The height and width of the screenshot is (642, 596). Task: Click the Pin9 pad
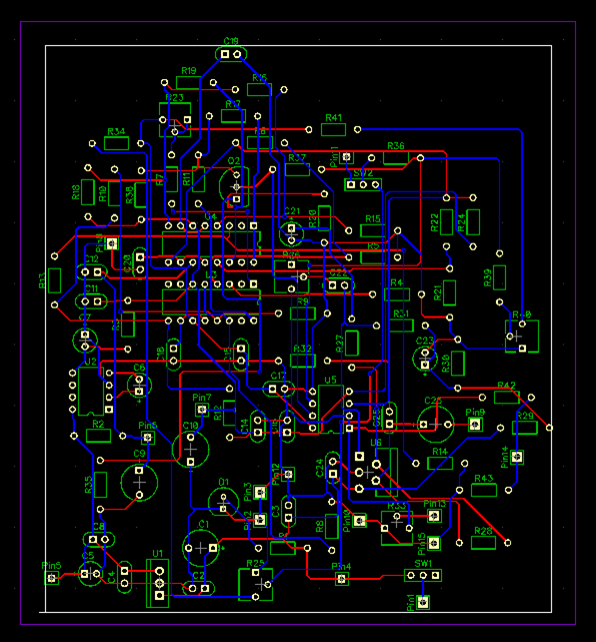pos(475,425)
